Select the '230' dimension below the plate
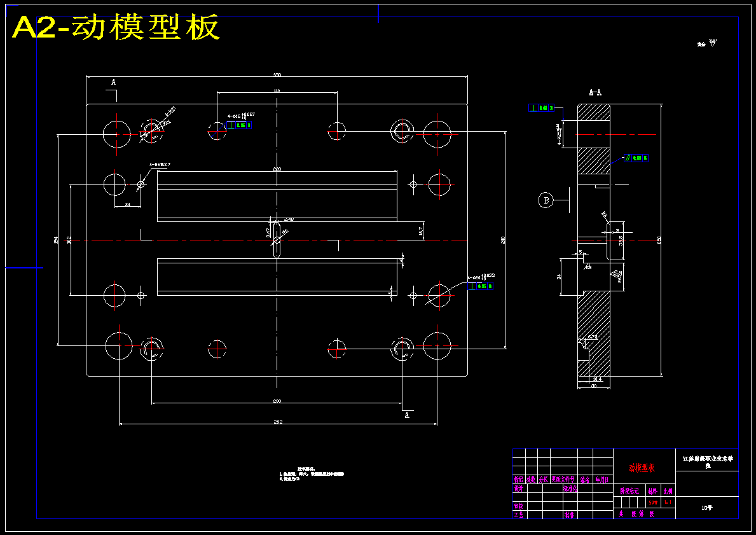 click(277, 401)
